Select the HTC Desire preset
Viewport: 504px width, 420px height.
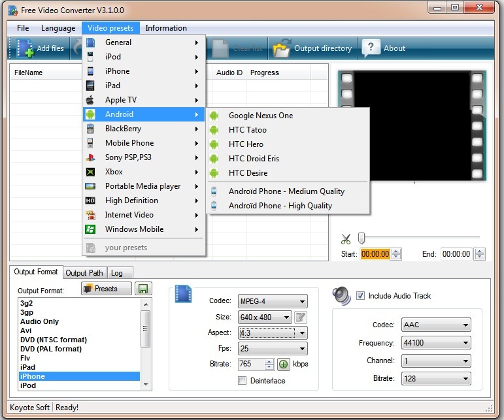(x=248, y=173)
